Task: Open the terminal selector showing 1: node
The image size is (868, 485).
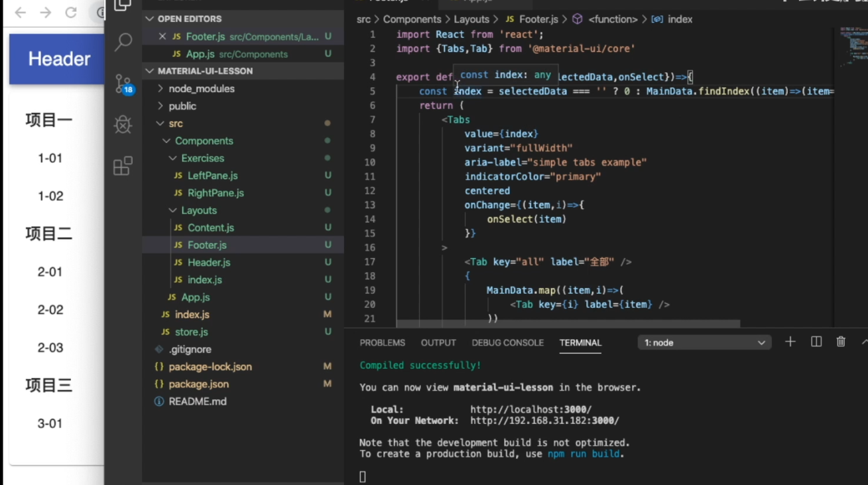Action: pos(704,342)
